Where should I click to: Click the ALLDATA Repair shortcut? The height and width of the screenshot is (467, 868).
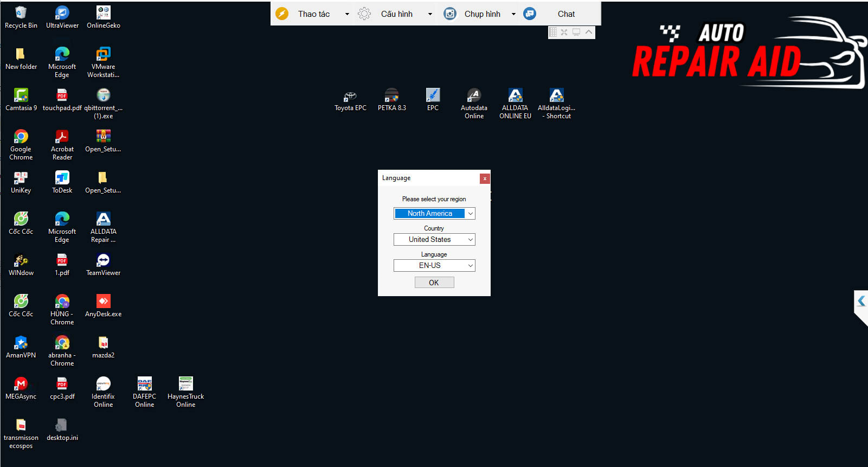104,227
